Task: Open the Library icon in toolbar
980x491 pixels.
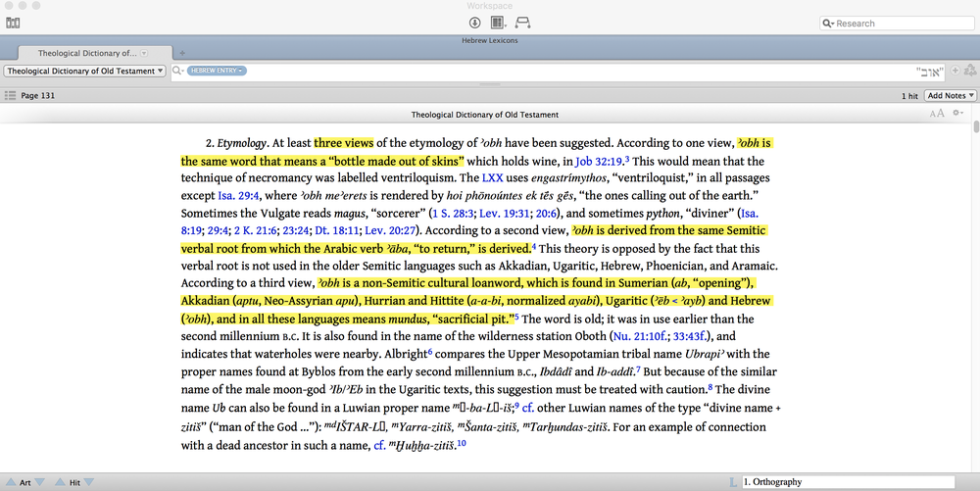Action: click(x=13, y=23)
